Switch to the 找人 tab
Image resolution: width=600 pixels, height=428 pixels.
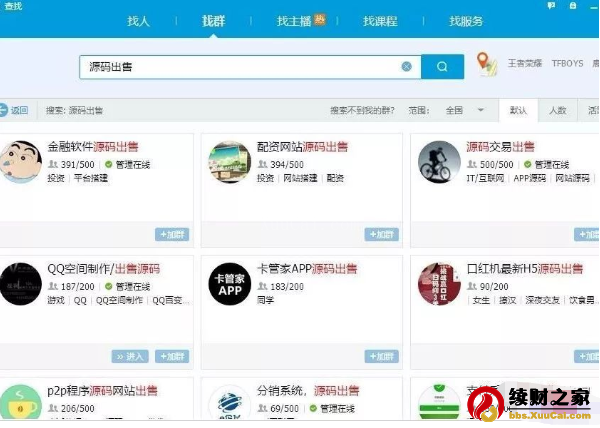(x=138, y=20)
